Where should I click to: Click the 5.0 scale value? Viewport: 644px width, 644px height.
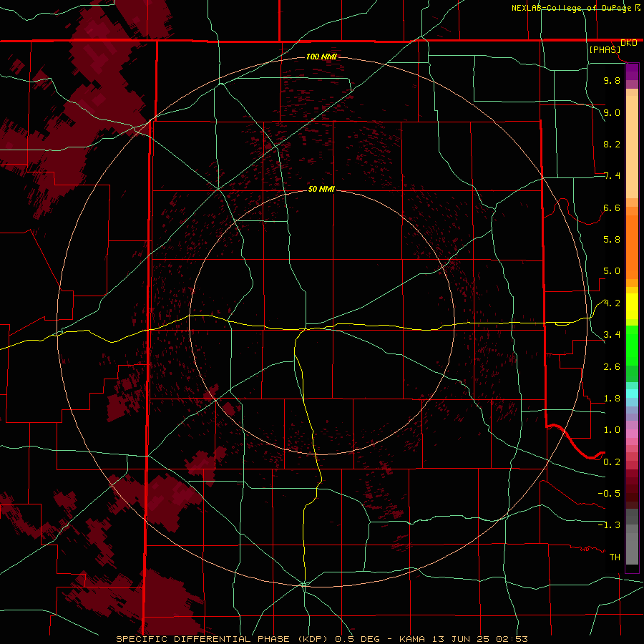[612, 271]
